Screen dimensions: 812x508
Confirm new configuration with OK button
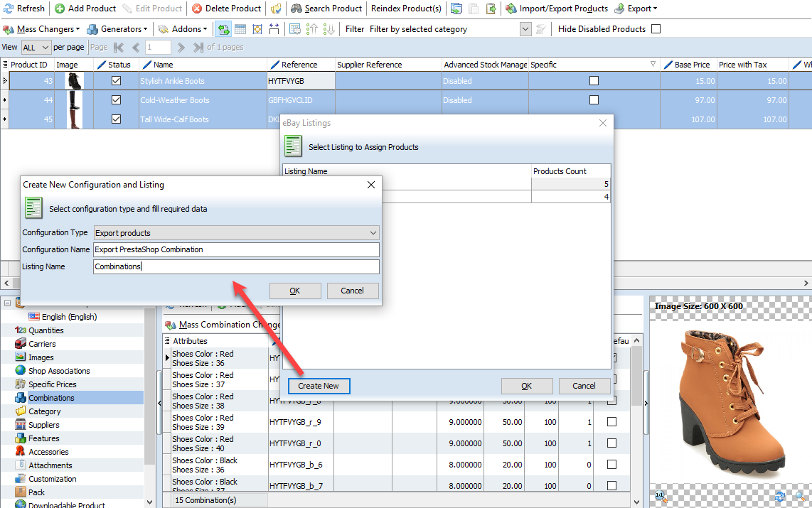pyautogui.click(x=294, y=291)
